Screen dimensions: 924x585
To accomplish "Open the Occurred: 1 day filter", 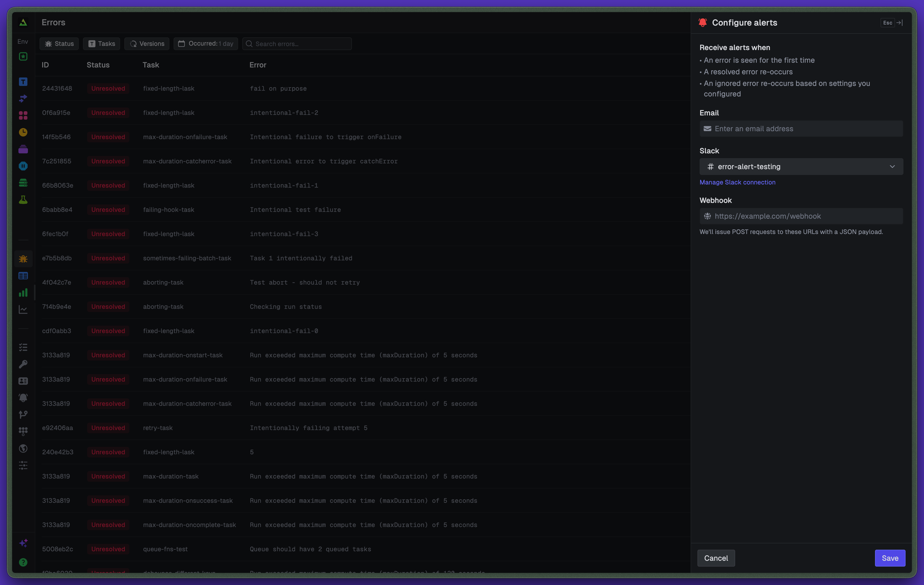I will point(206,44).
